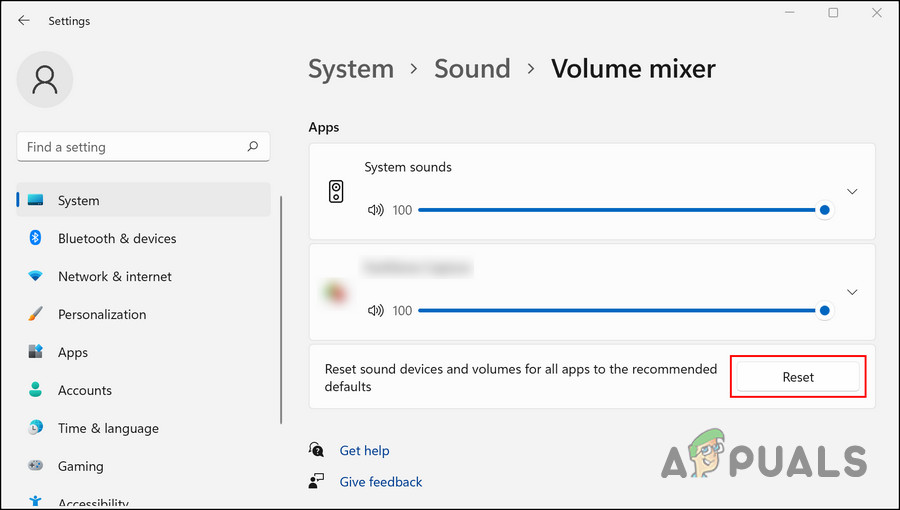Click the Gaming controller icon

coord(36,466)
